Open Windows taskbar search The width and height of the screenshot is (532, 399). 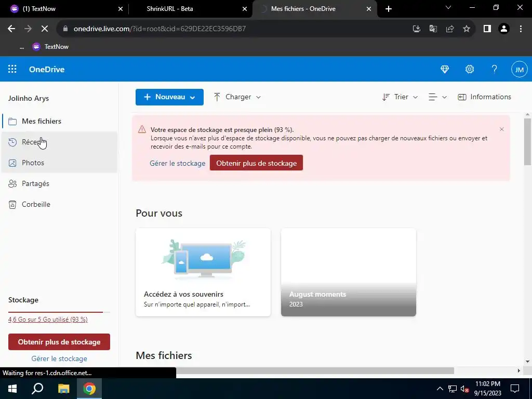(37, 389)
